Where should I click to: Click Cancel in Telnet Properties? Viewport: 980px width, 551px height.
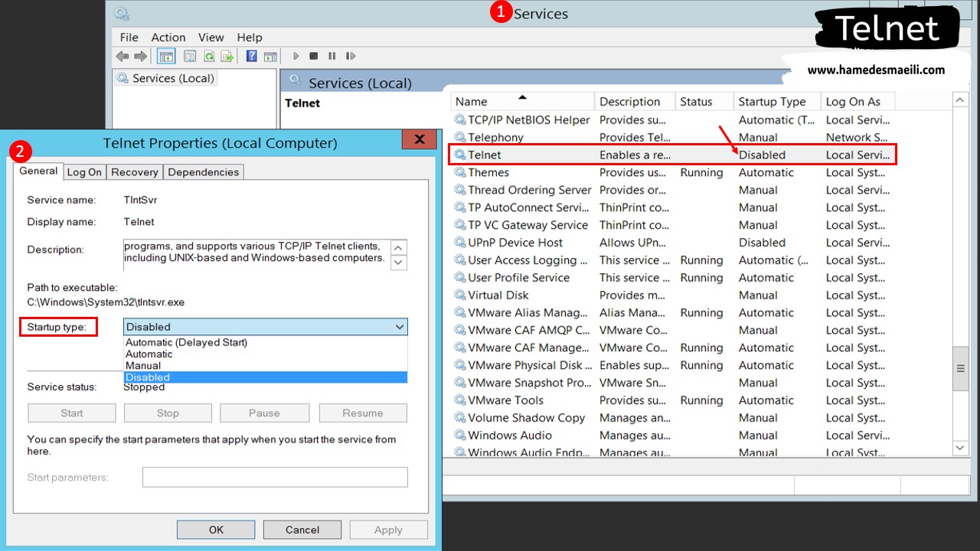[x=302, y=530]
